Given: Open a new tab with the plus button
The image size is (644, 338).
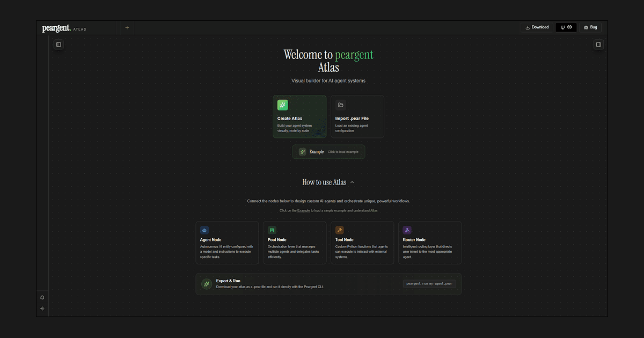Looking at the screenshot, I should click(127, 27).
